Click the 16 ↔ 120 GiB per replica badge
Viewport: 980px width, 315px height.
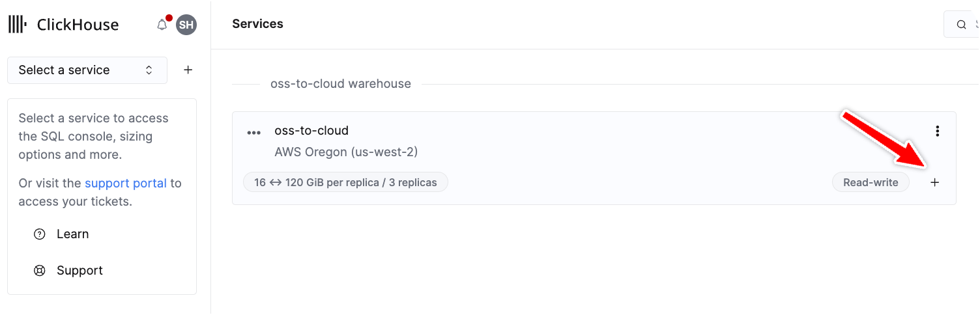(x=345, y=182)
